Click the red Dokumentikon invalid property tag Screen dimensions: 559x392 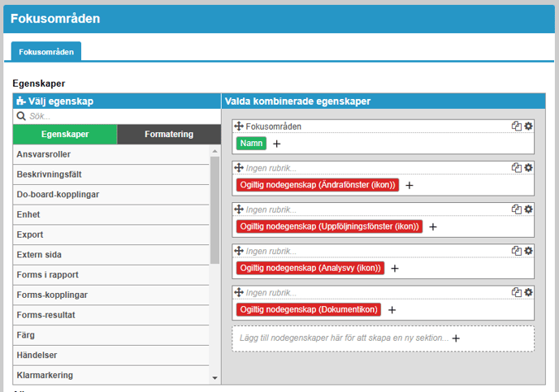[x=309, y=309]
